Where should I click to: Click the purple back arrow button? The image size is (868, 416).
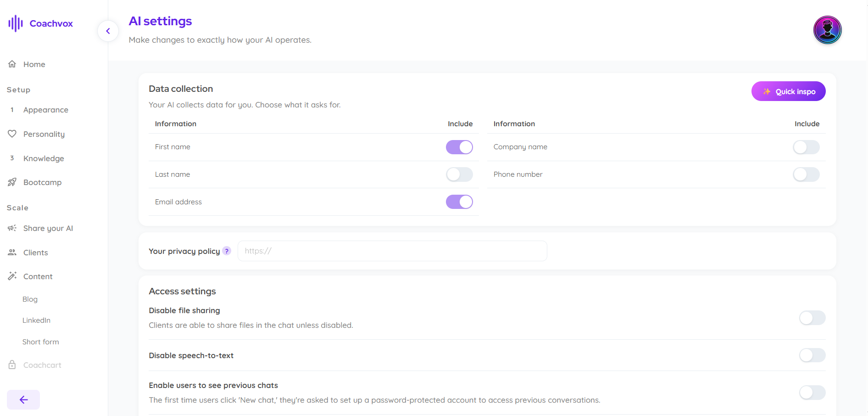click(23, 399)
